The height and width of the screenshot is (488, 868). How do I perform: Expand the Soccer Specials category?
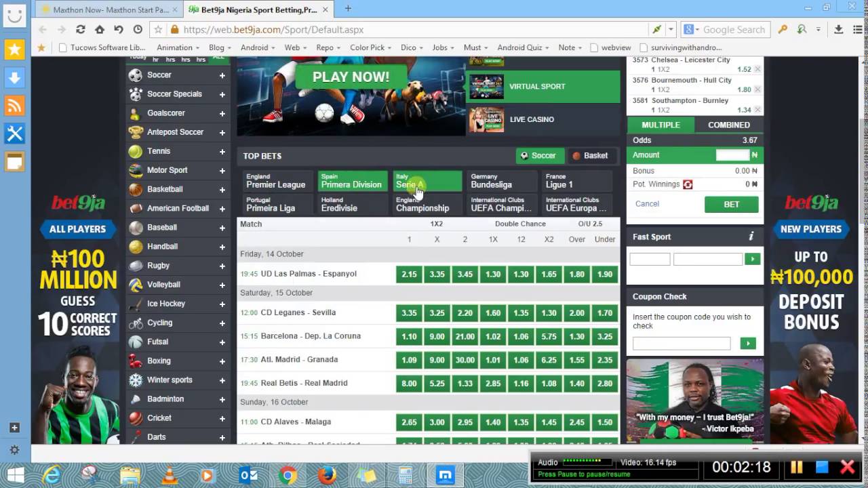pyautogui.click(x=222, y=94)
